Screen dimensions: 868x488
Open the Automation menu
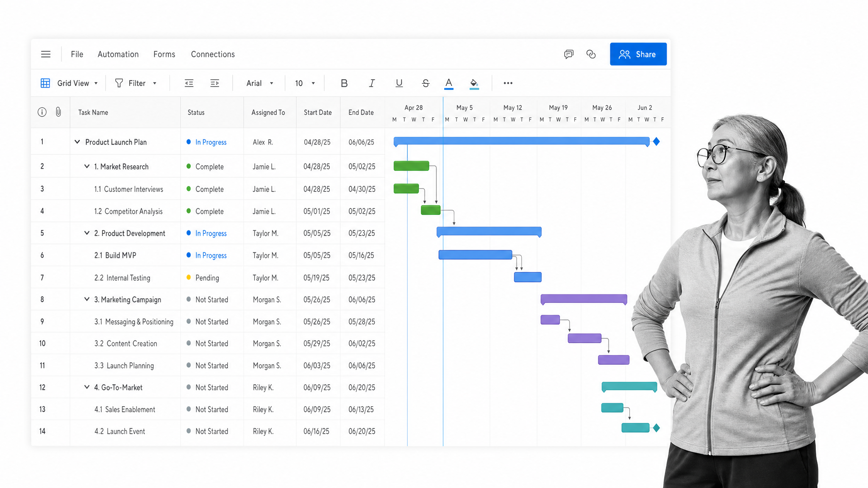click(x=118, y=54)
